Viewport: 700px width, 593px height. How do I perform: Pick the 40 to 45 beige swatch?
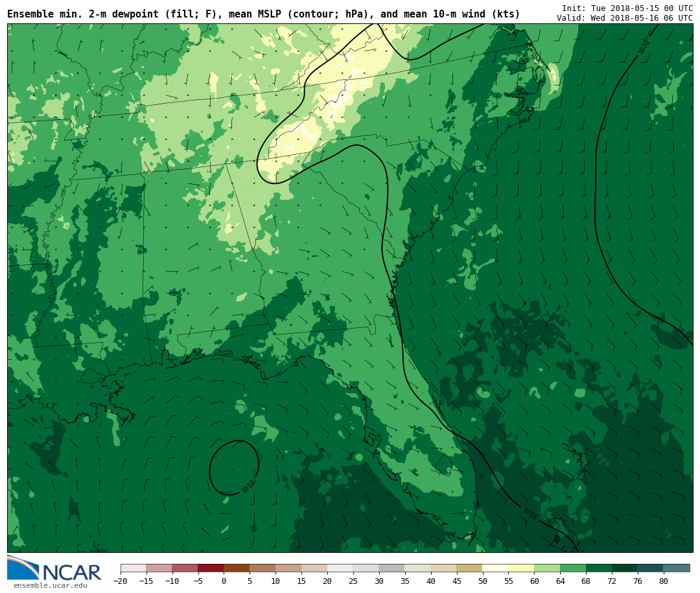444,568
